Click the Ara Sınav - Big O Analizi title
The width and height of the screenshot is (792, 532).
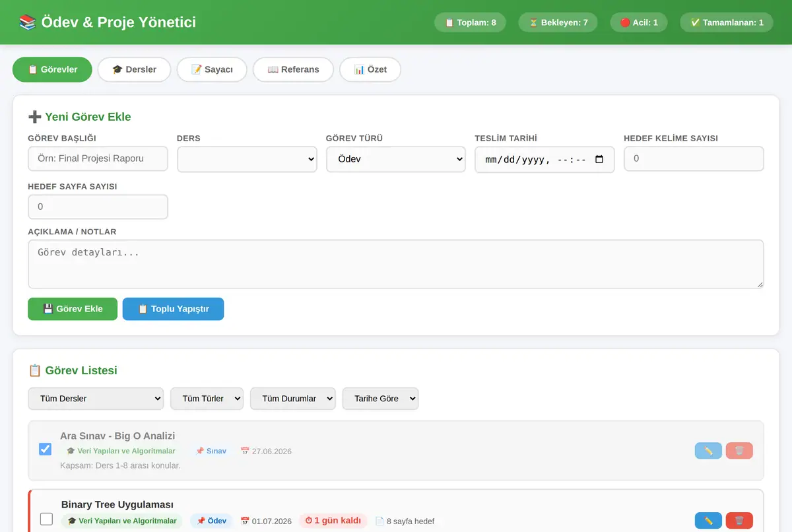[117, 436]
